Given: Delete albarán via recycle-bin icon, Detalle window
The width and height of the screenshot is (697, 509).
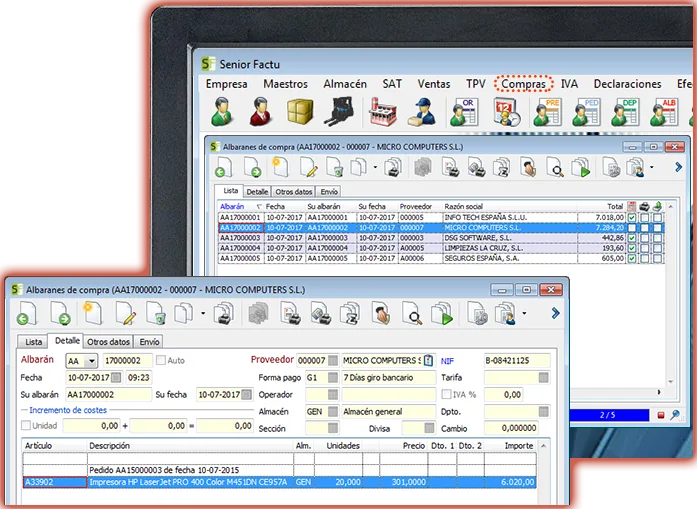Looking at the screenshot, I should [156, 313].
